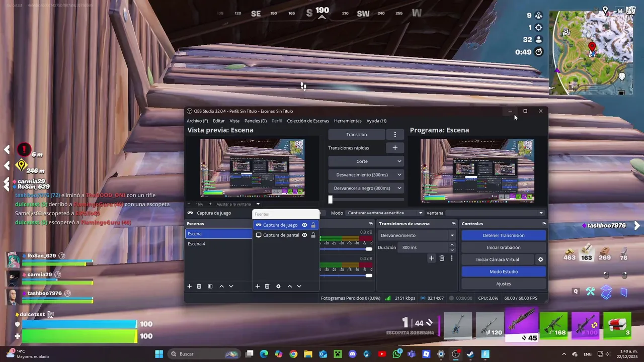Image resolution: width=644 pixels, height=362 pixels.
Task: Undock the Transiciones de escena panel
Action: 453,224
